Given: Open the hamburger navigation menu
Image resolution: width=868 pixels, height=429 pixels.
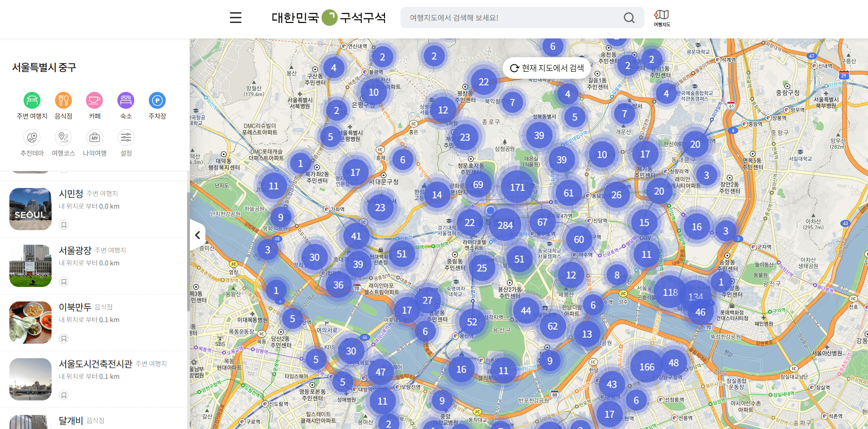Looking at the screenshot, I should tap(235, 17).
